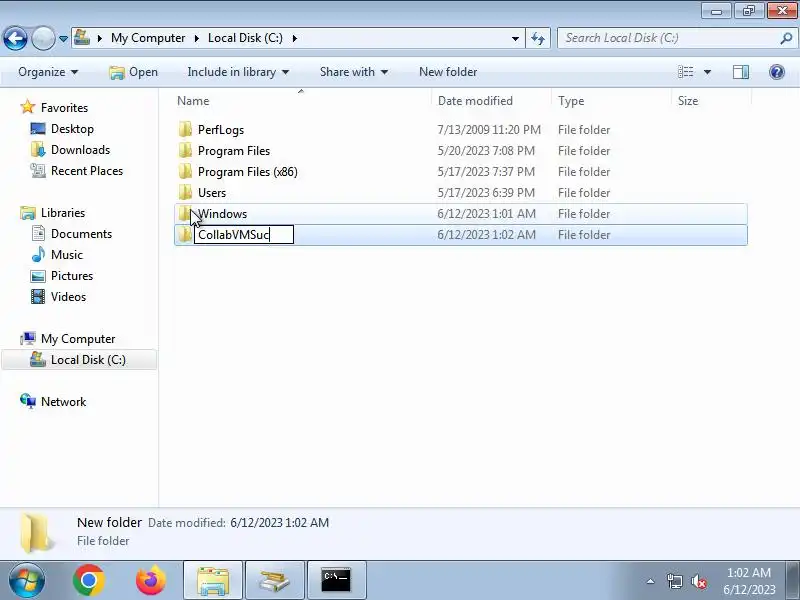
Task: Open the recent pages history dropdown arrow
Action: 63,39
